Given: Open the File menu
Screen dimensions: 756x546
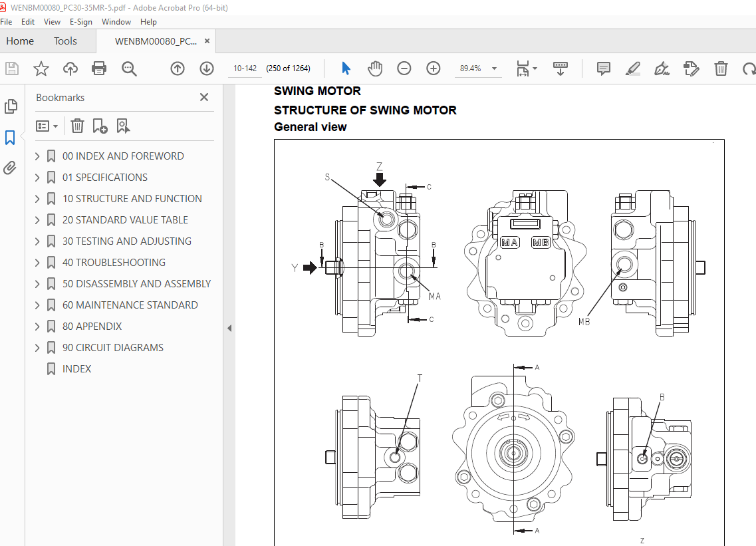Looking at the screenshot, I should click(x=6, y=22).
